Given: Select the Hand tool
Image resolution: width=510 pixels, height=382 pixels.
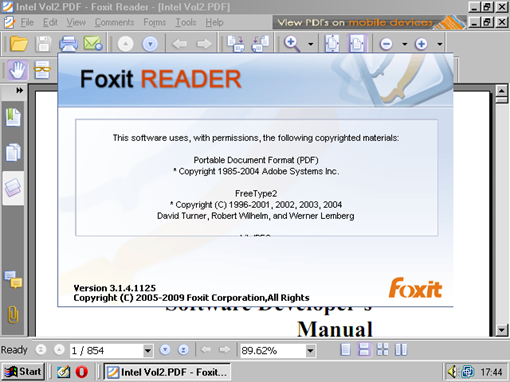Looking at the screenshot, I should pos(17,70).
